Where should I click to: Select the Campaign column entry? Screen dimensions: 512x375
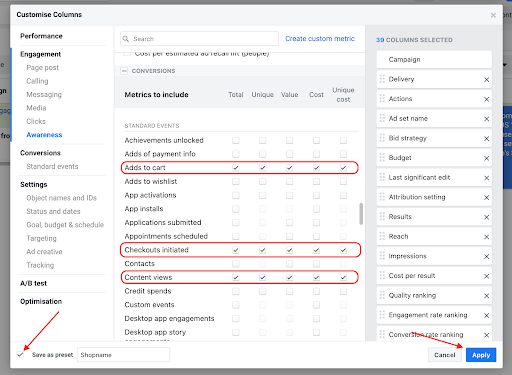click(434, 60)
